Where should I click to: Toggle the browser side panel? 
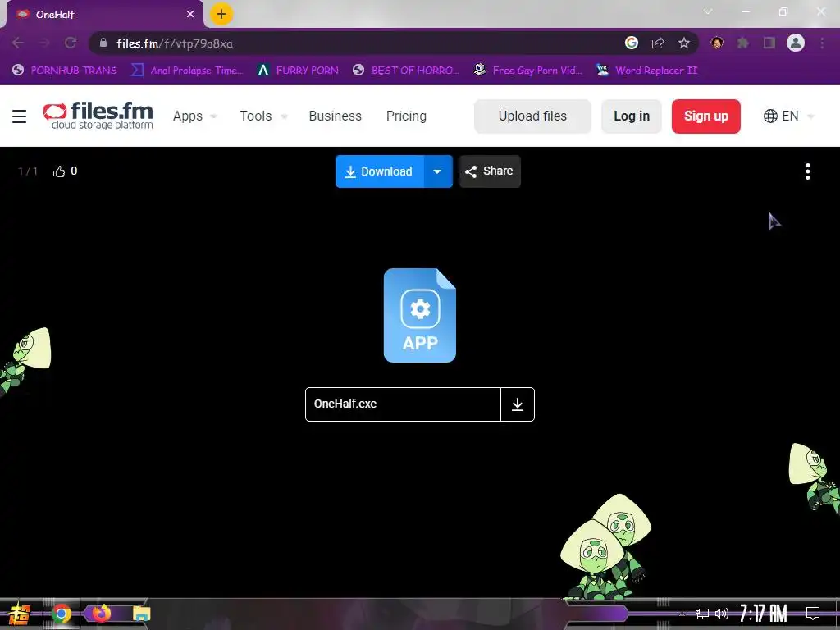(x=769, y=43)
